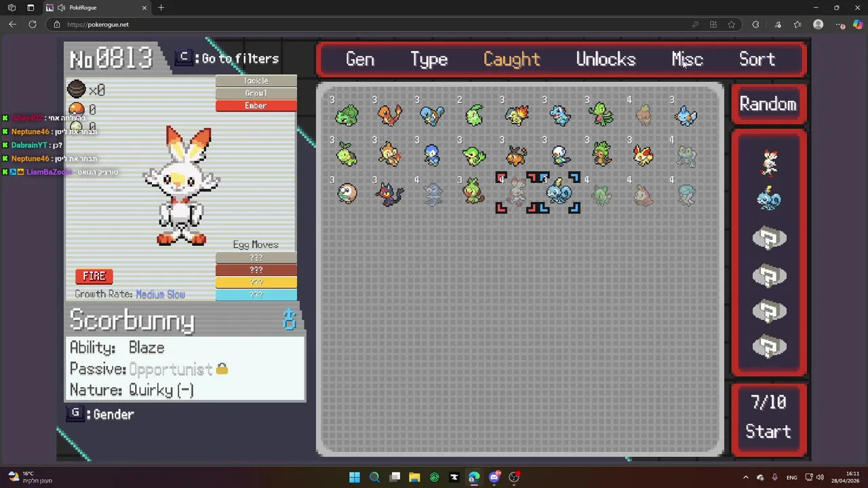
Task: Pick Oshawott from the starter grid
Action: (x=559, y=155)
